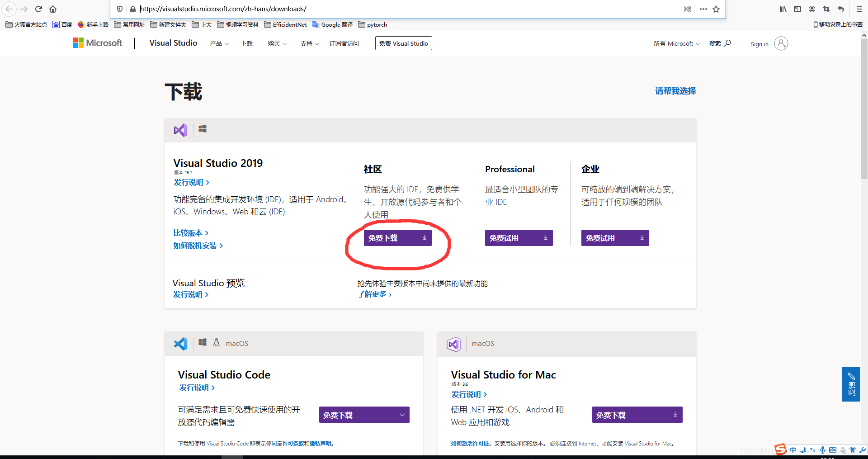Screen dimensions: 868x459
Task: Expand the 购买 dropdown menu
Action: click(x=277, y=43)
